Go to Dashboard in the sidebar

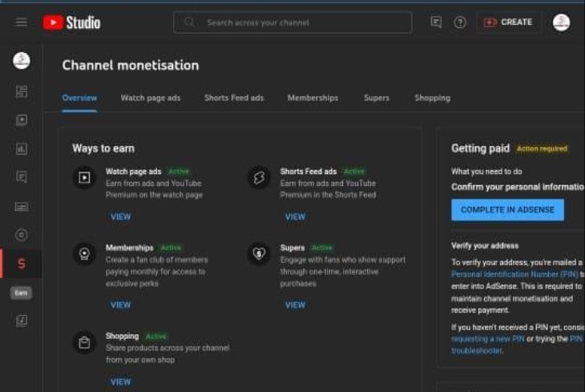tap(22, 91)
